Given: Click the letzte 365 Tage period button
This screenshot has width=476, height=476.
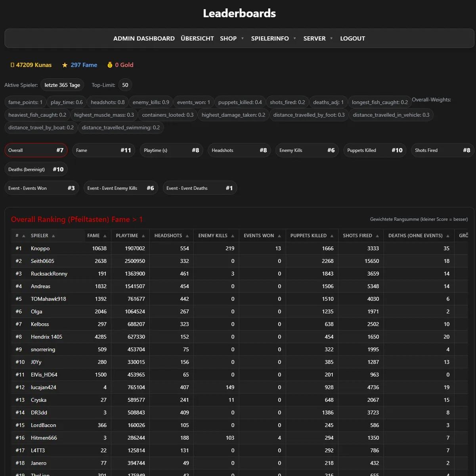Looking at the screenshot, I should point(62,85).
